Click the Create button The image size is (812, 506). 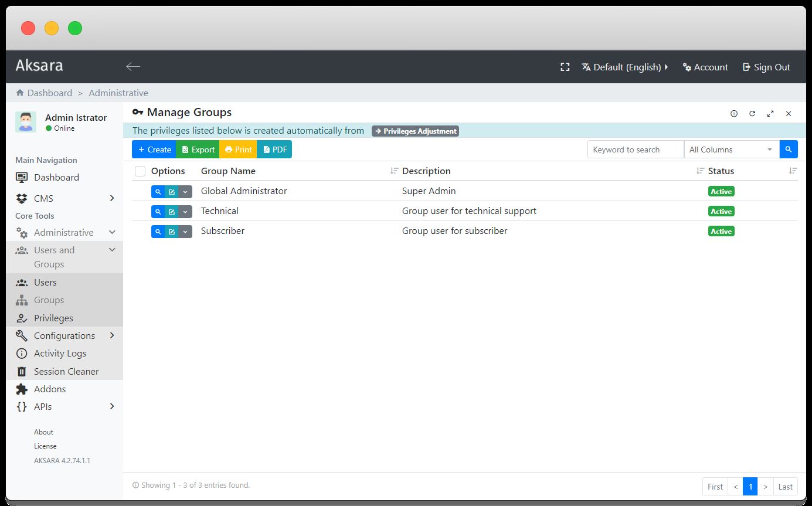click(154, 150)
